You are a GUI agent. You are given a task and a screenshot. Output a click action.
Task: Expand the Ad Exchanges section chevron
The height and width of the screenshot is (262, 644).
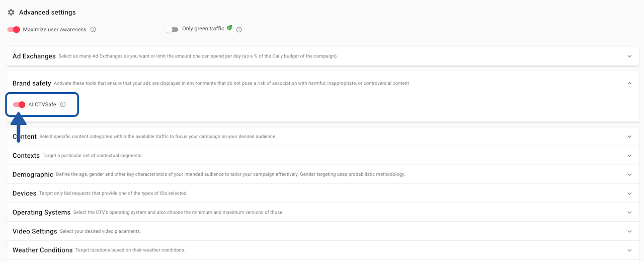629,56
